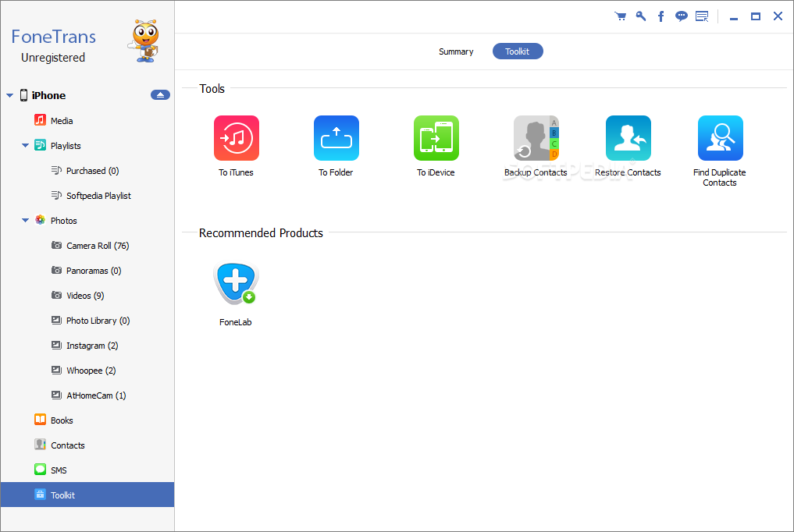Select Playlists in the sidebar
Image resolution: width=794 pixels, height=532 pixels.
87,146
